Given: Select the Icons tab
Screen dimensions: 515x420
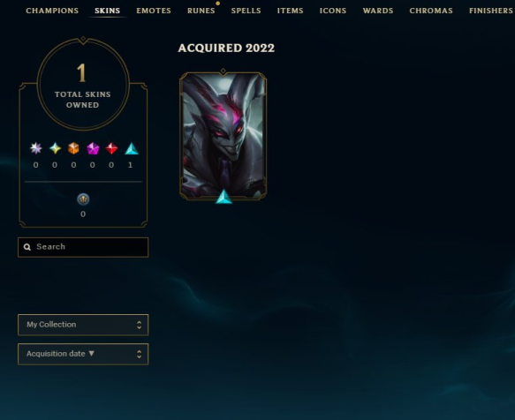Looking at the screenshot, I should click(333, 11).
